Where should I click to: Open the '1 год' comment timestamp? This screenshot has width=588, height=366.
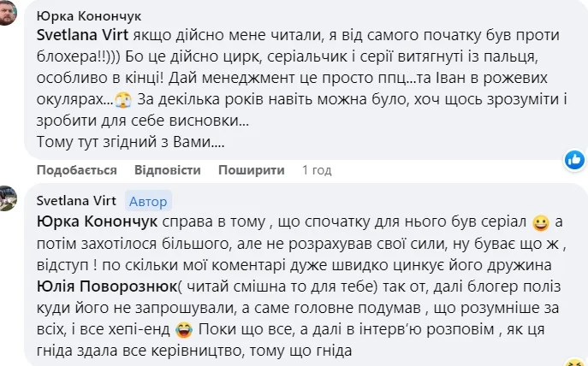pyautogui.click(x=317, y=170)
